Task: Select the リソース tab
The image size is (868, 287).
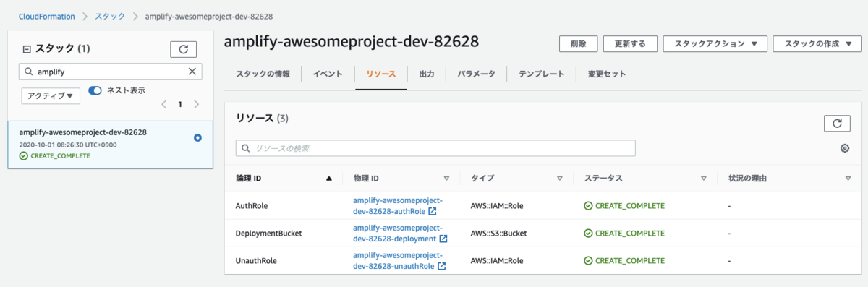Action: [x=381, y=74]
